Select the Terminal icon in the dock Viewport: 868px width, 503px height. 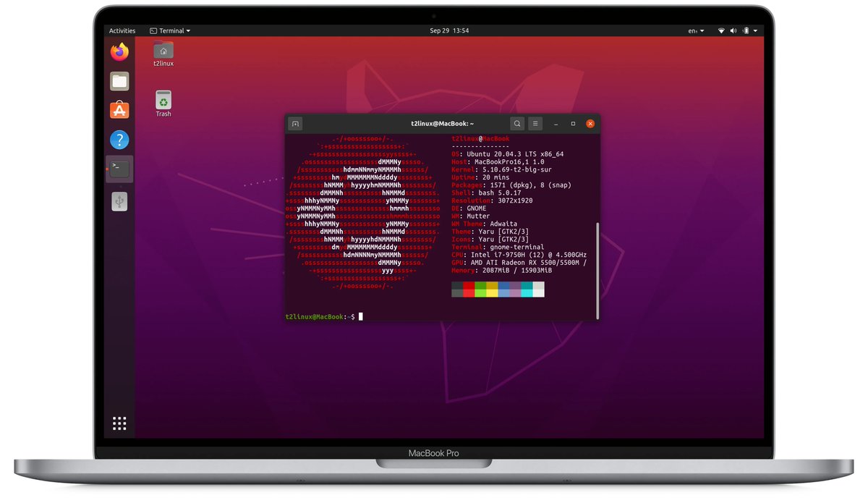[119, 169]
